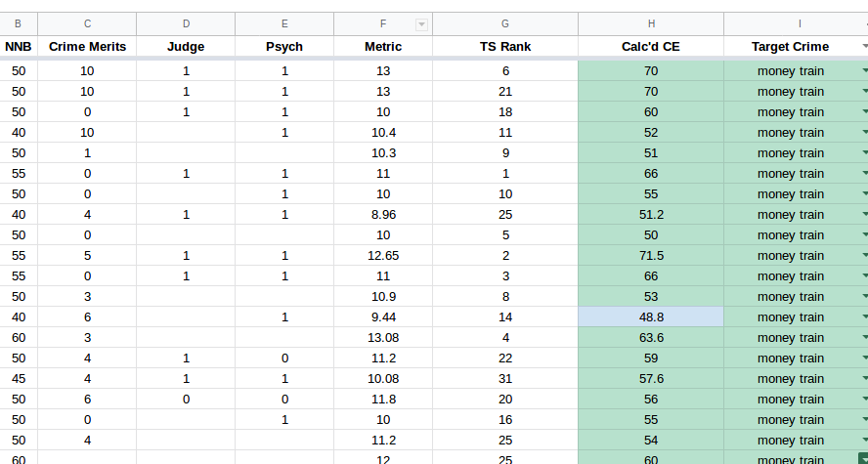Select the Metric cell showing 10.08
This screenshot has height=464, width=868.
[x=383, y=379]
